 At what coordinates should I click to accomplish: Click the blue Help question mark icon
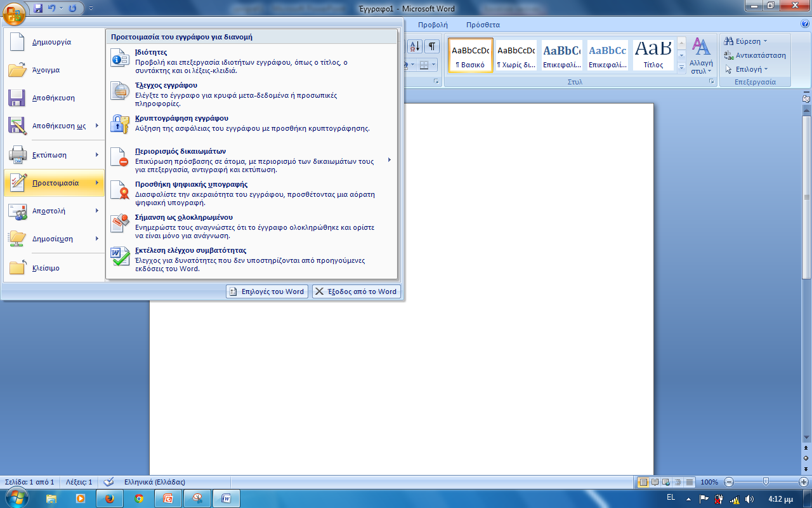(x=806, y=25)
